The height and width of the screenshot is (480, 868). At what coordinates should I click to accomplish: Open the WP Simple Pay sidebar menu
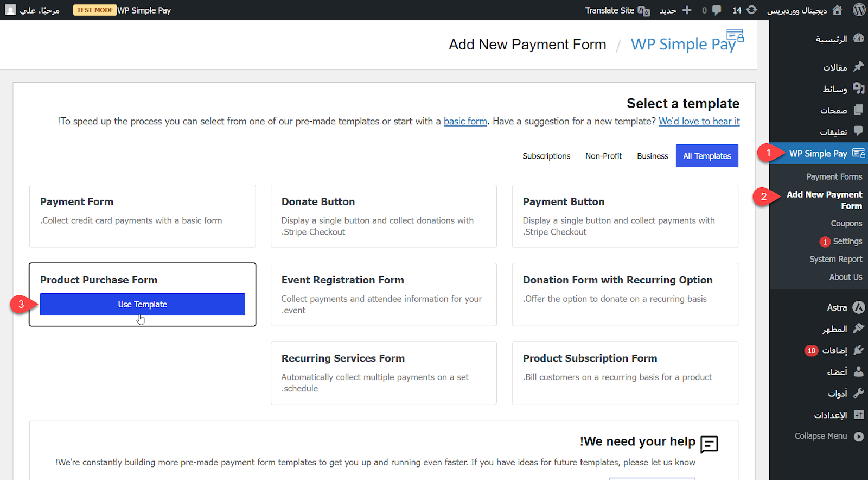point(818,154)
